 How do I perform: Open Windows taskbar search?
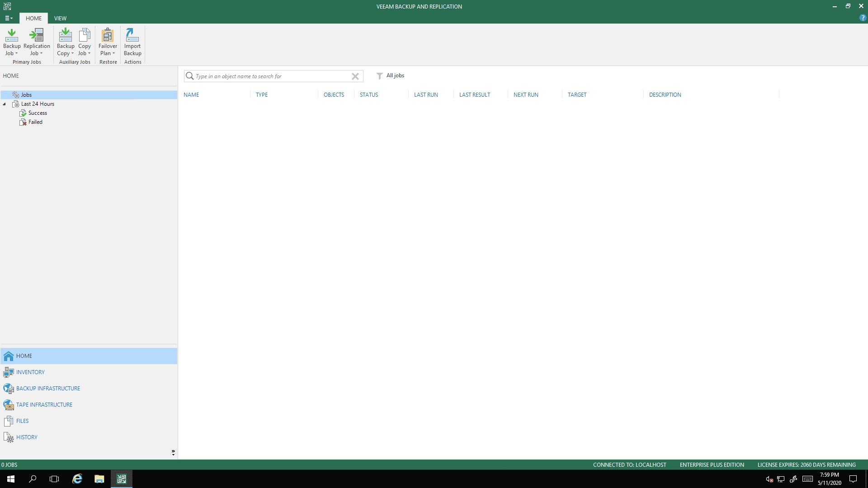coord(33,479)
